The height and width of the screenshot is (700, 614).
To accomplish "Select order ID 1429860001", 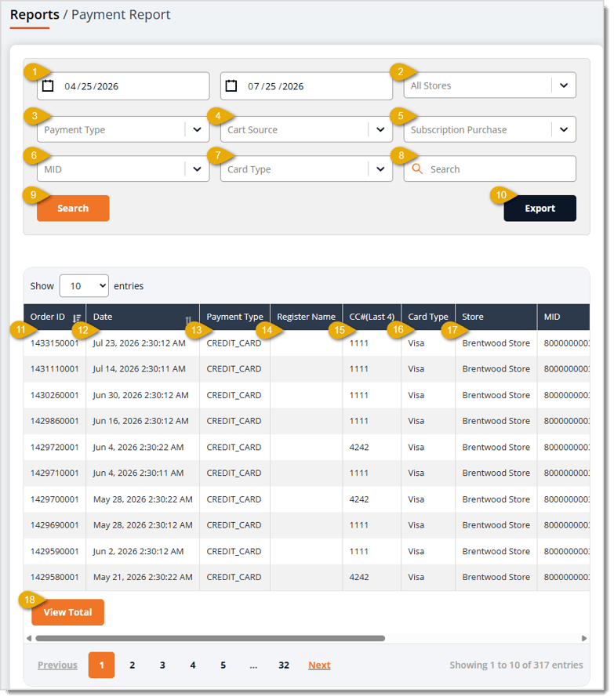I will click(x=54, y=421).
